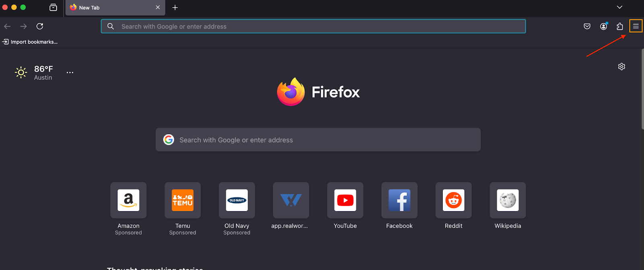
Task: Click the Firefox logo on the page
Action: pyautogui.click(x=291, y=92)
